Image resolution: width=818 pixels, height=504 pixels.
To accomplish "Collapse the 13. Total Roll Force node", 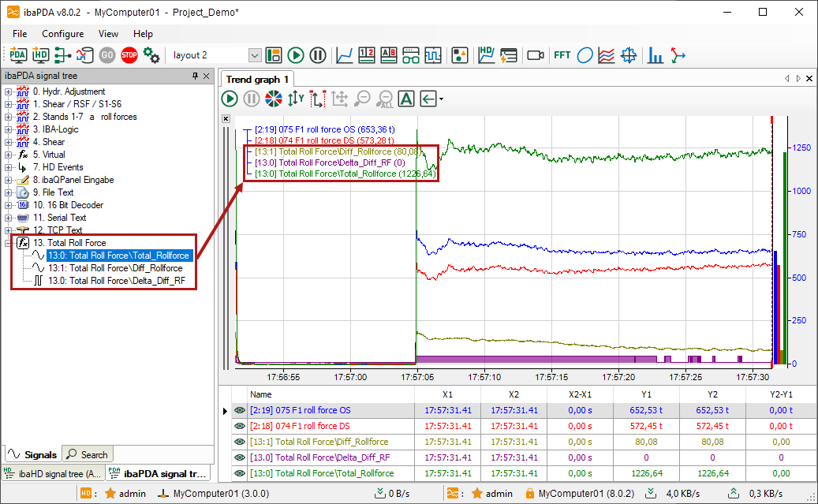I will [x=9, y=243].
